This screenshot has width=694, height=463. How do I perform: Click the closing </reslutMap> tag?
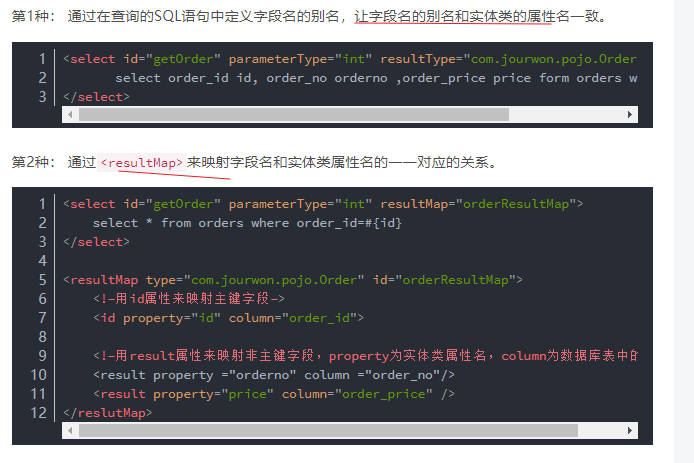coord(108,413)
